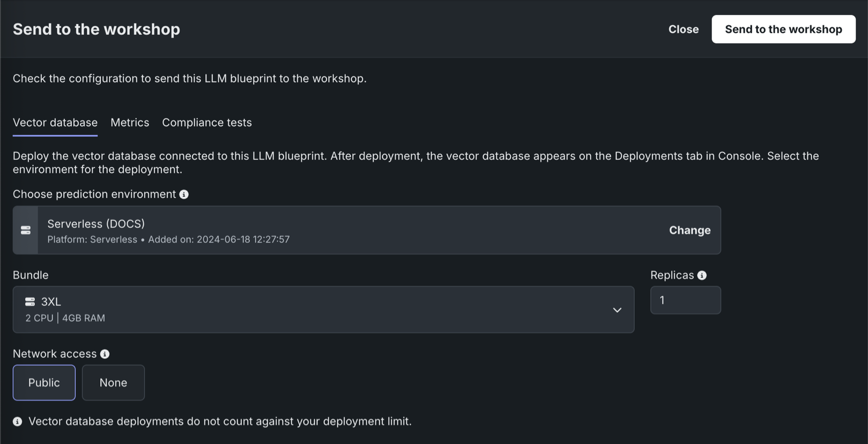
Task: Select Public network access
Action: pyautogui.click(x=44, y=382)
